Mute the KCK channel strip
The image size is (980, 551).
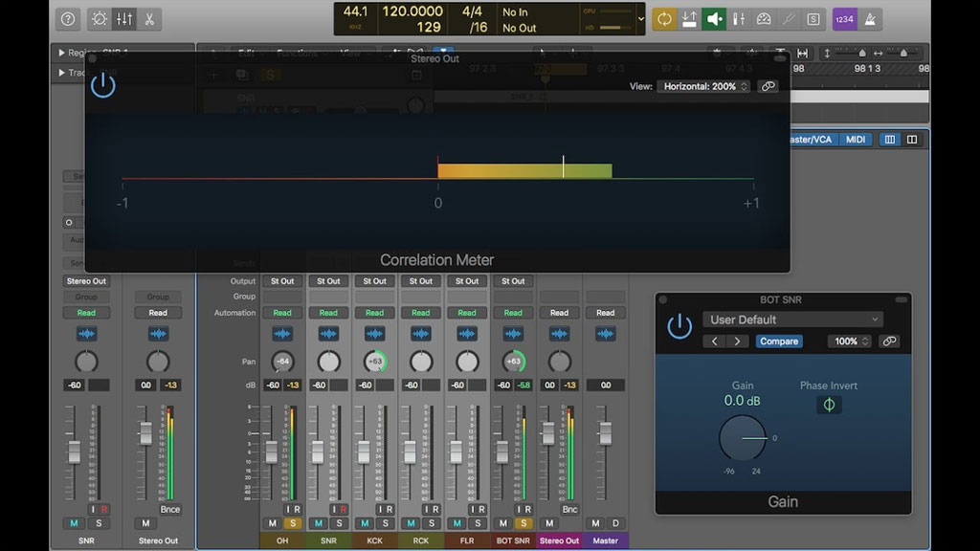point(365,523)
